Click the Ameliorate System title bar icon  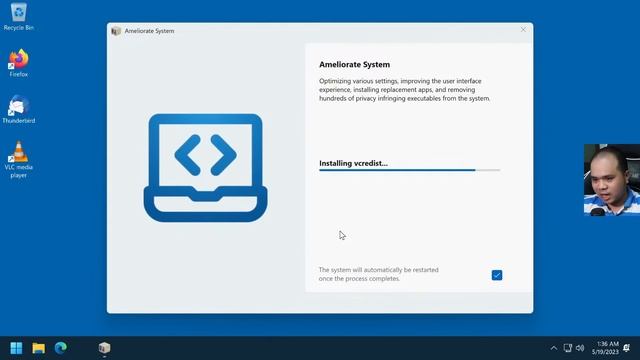[x=116, y=31]
